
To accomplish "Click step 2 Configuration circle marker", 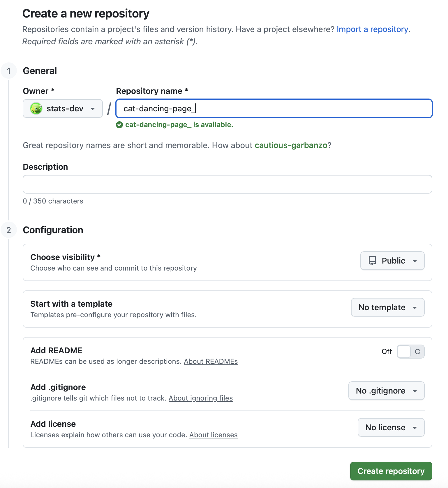I will click(9, 230).
